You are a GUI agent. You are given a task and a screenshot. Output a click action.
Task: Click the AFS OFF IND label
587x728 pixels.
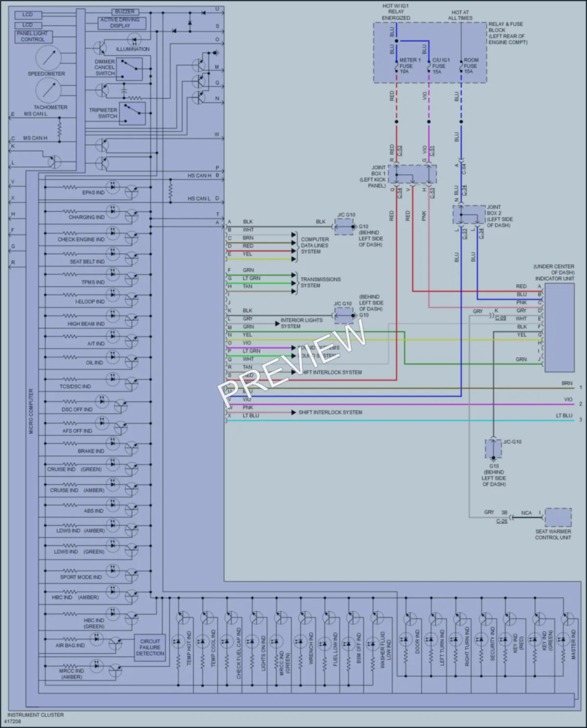[77, 431]
